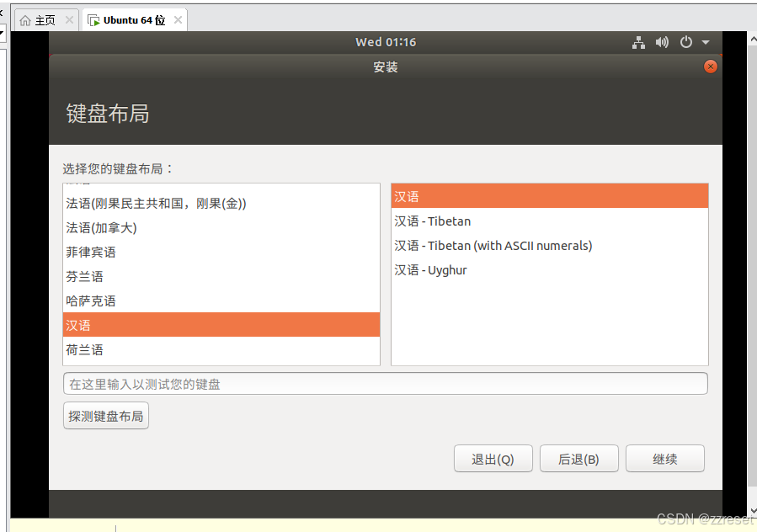Click 探测键盘布局 button
Screen dimensions: 757x532
(x=106, y=416)
